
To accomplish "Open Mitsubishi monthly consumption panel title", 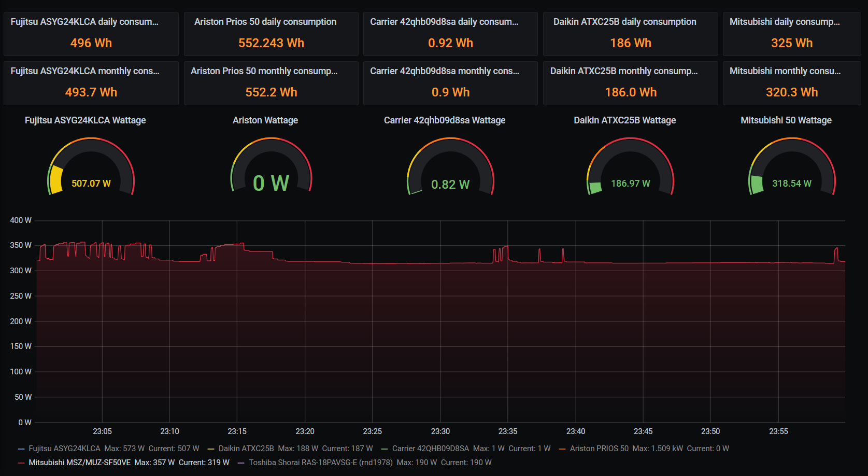I will [785, 71].
